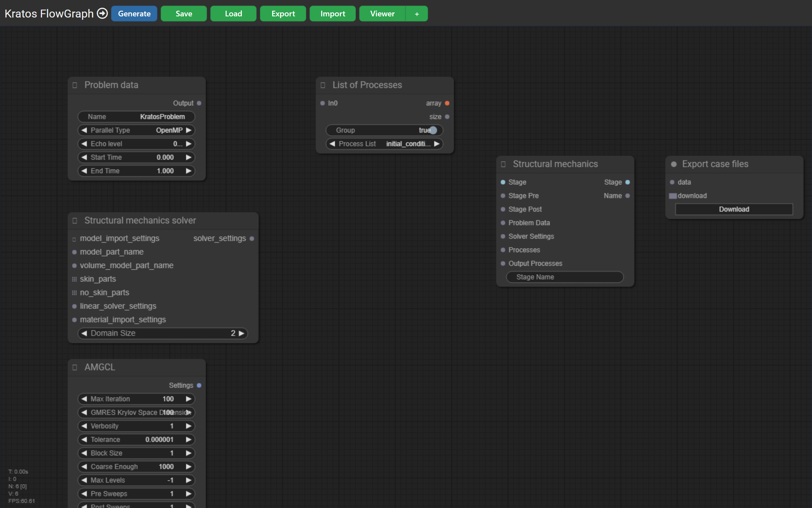Click the solver_settings output port
This screenshot has width=812, height=508.
(x=252, y=238)
